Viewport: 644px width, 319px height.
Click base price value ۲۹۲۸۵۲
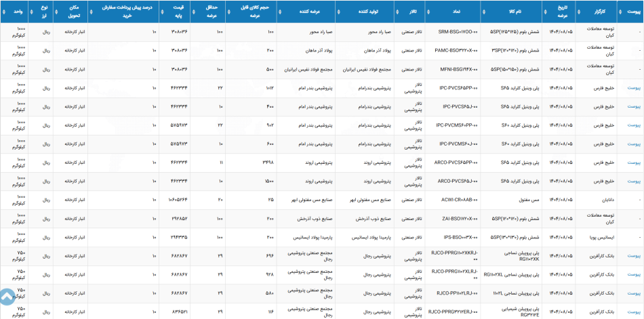tap(179, 219)
